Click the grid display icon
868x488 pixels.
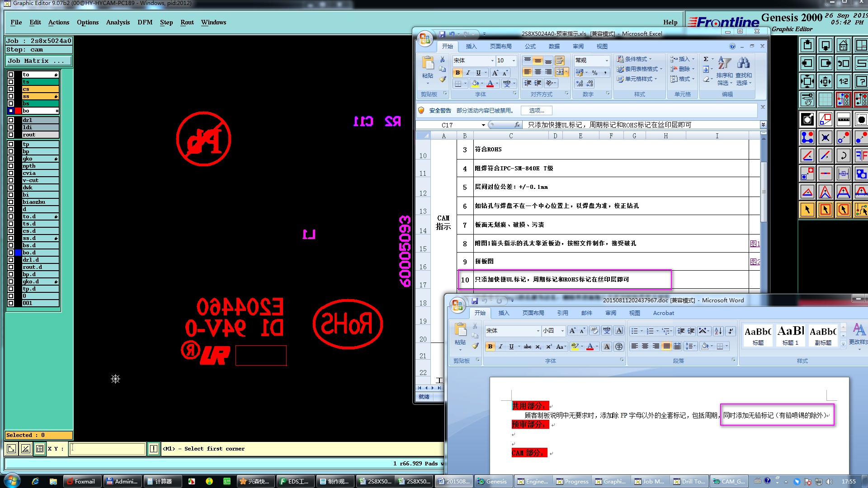825,99
